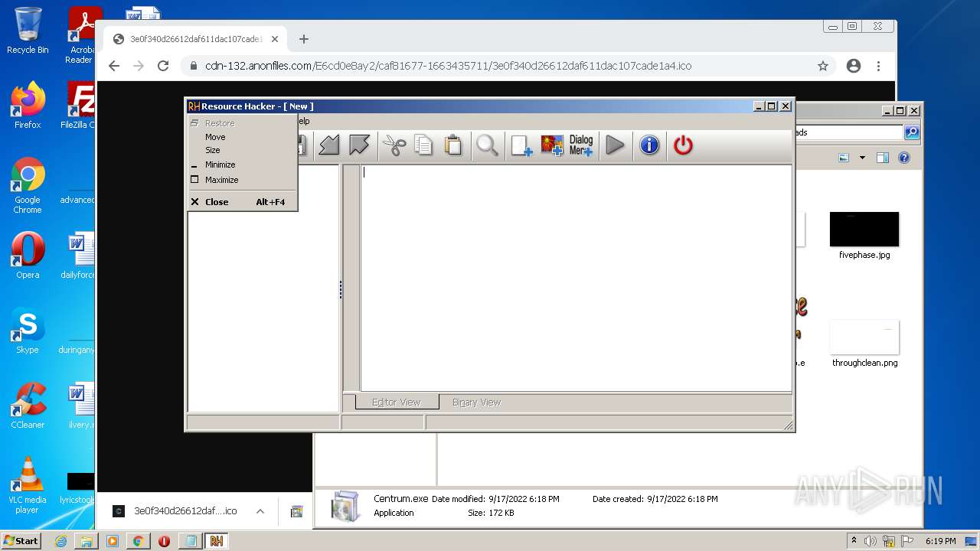The image size is (980, 551).
Task: Click the RH icon in the Resource Hacker title bar
Action: point(194,106)
